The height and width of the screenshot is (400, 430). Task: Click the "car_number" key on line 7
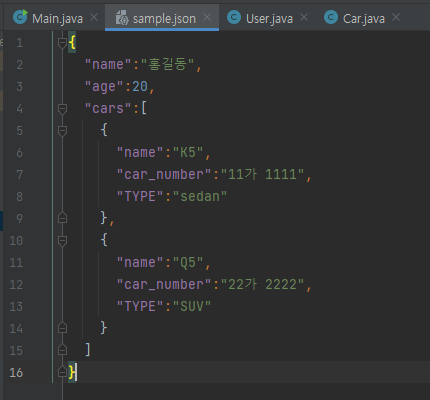click(x=164, y=175)
